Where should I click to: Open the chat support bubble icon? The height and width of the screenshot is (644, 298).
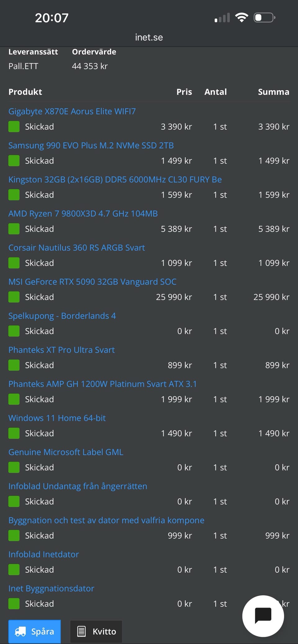pyautogui.click(x=263, y=616)
